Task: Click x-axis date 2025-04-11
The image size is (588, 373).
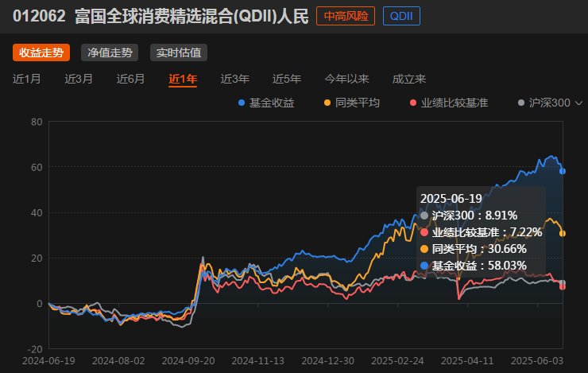Action: click(467, 361)
